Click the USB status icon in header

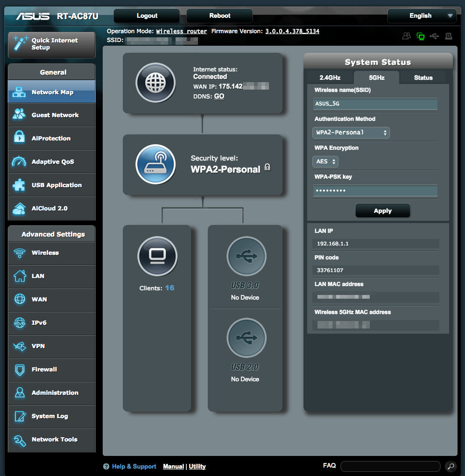(x=435, y=36)
